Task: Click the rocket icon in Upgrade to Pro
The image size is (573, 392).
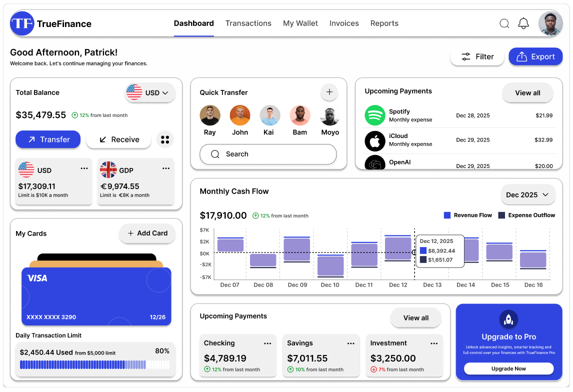Action: [x=508, y=319]
